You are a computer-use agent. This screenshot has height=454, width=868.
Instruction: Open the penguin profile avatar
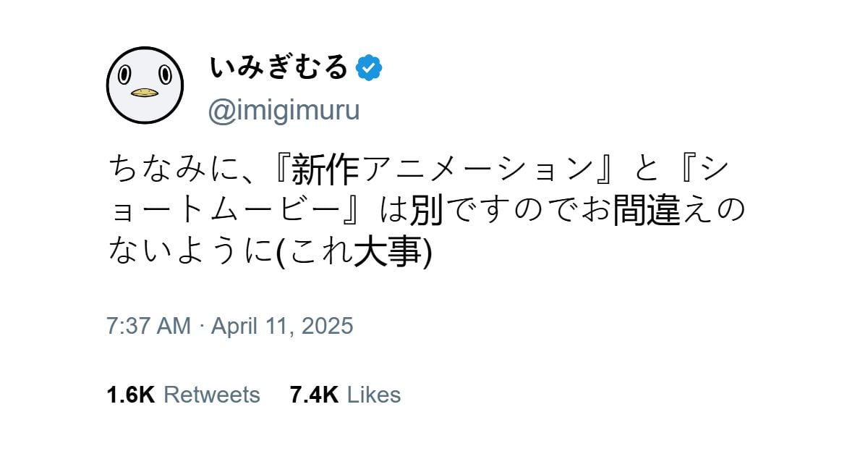point(145,85)
